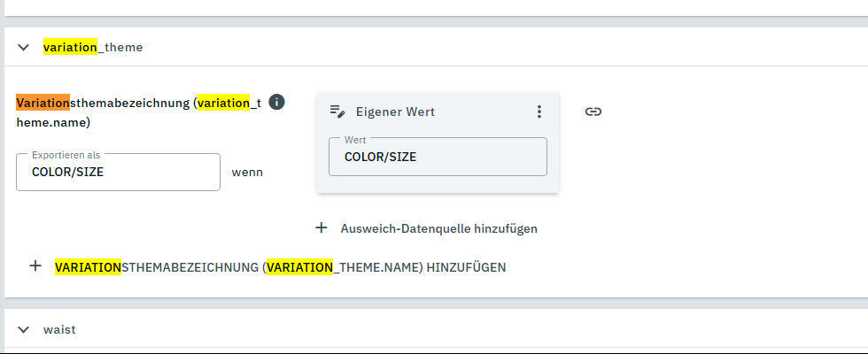Select the Eigener Wert card heading
This screenshot has height=354, width=868.
(395, 112)
